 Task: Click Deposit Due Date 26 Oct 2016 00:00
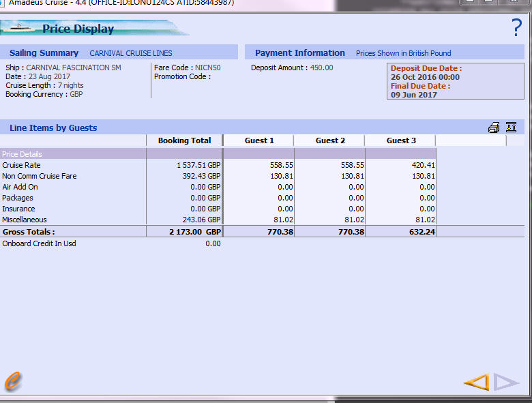425,77
